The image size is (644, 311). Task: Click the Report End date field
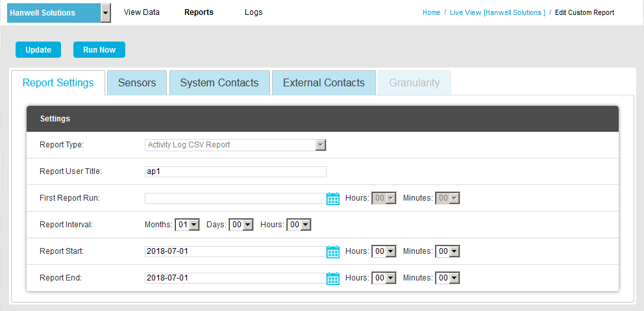[x=236, y=278]
